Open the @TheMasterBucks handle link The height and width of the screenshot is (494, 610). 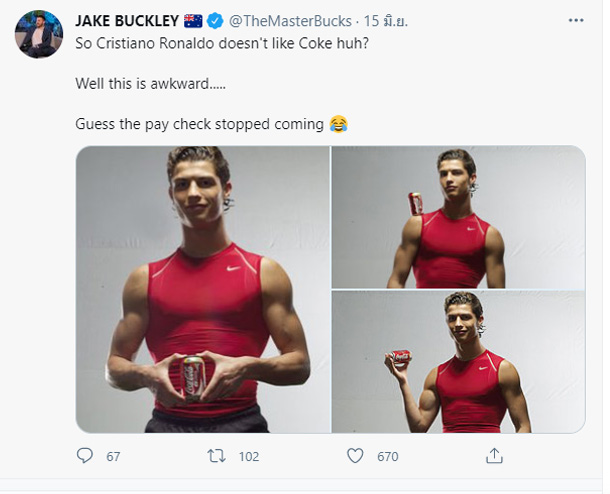290,21
